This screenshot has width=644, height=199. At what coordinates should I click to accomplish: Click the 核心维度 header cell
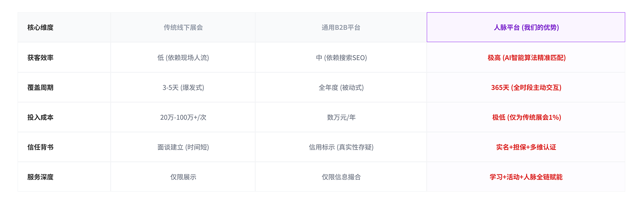[40, 27]
